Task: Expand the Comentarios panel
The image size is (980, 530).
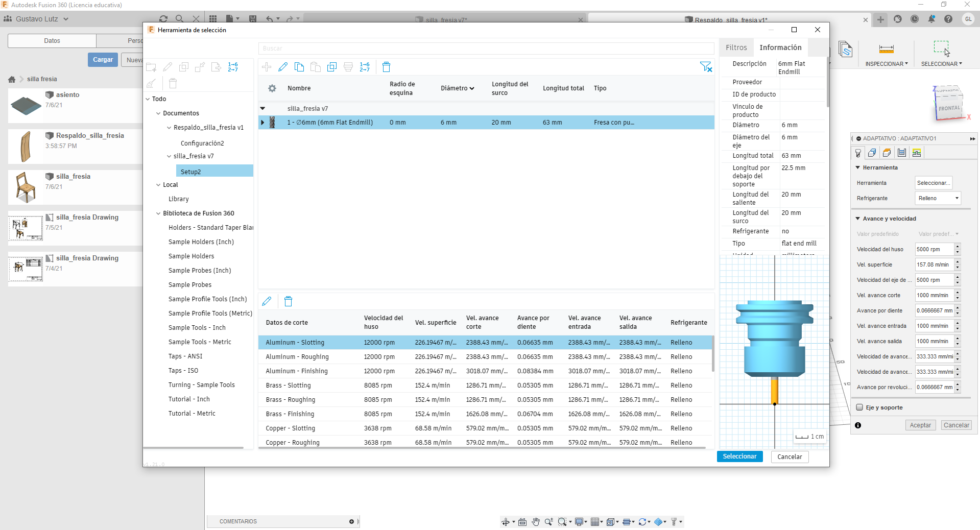Action: coord(351,521)
